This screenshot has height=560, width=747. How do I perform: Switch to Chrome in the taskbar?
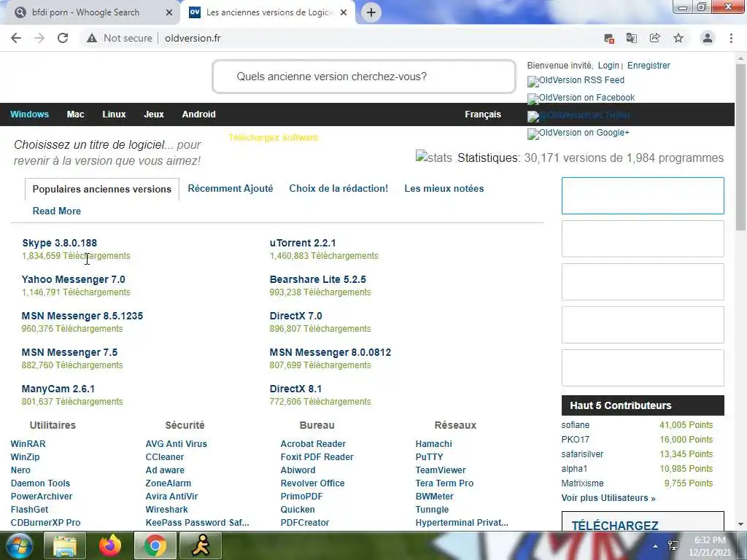(155, 545)
